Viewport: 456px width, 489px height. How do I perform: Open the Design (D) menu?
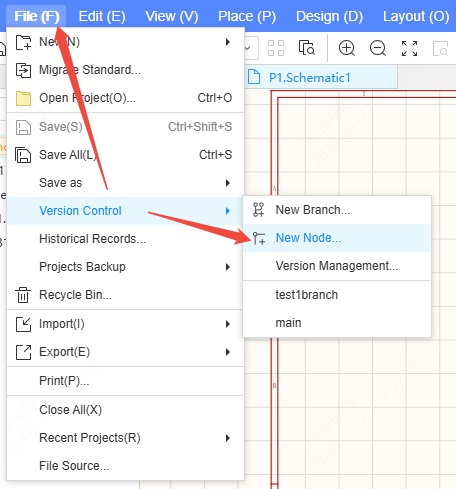tap(329, 16)
